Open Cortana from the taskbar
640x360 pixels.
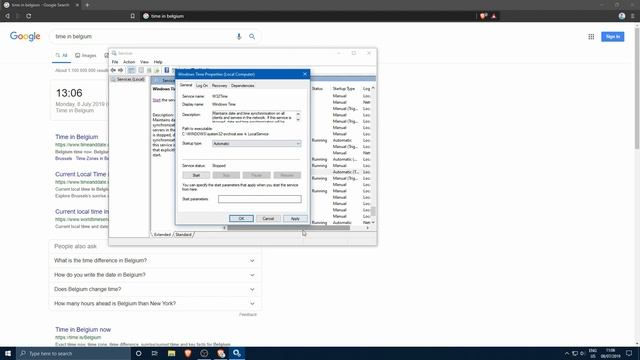coord(138,353)
